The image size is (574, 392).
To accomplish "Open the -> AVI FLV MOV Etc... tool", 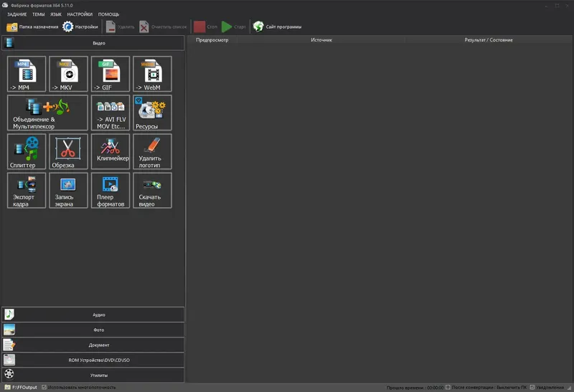I will click(x=110, y=113).
